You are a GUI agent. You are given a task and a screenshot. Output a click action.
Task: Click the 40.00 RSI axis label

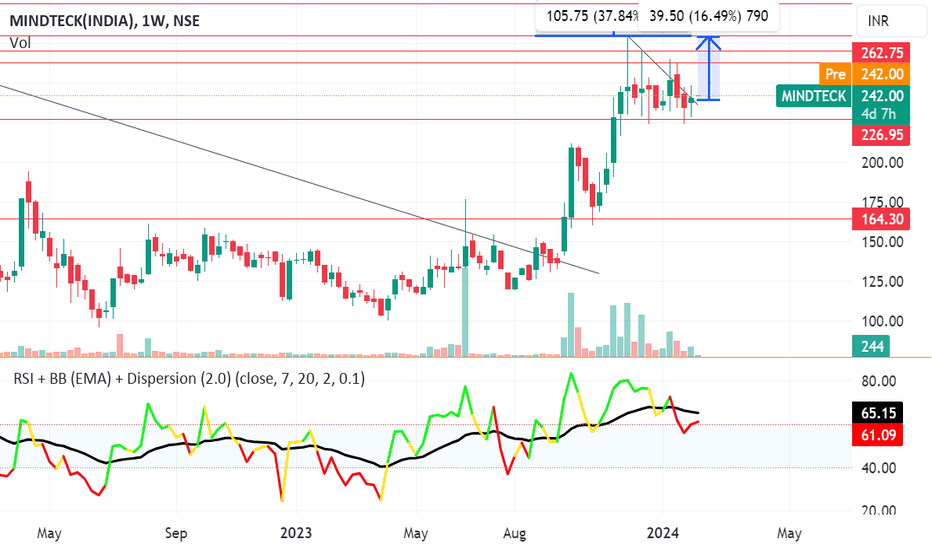879,468
